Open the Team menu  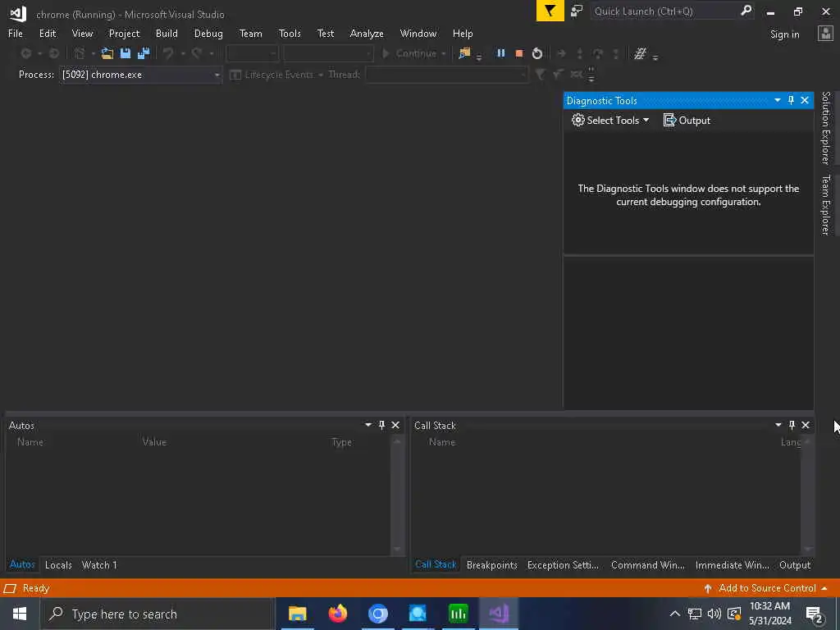point(251,33)
